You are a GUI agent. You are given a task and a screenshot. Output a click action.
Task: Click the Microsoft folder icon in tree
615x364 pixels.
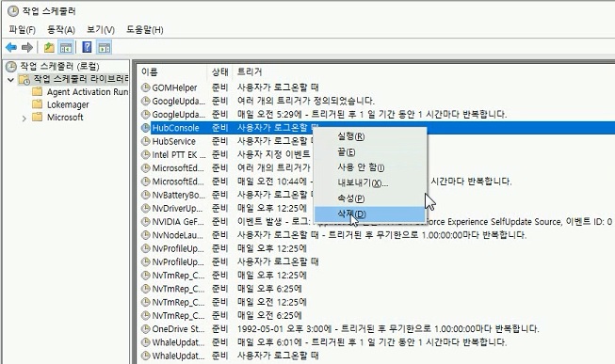pos(38,117)
